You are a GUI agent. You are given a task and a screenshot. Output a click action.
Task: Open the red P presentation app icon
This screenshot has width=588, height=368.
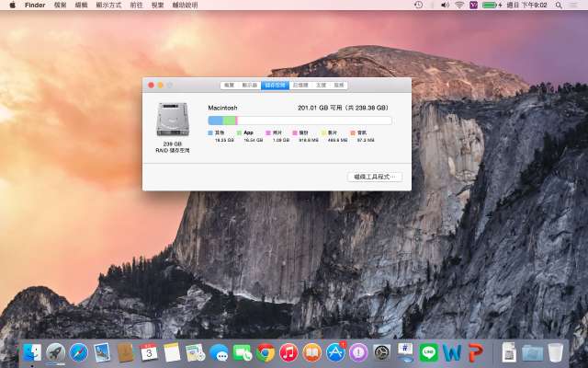click(476, 353)
